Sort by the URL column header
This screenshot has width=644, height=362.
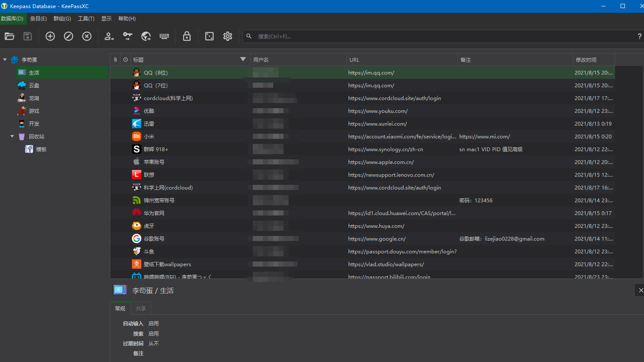(402, 60)
